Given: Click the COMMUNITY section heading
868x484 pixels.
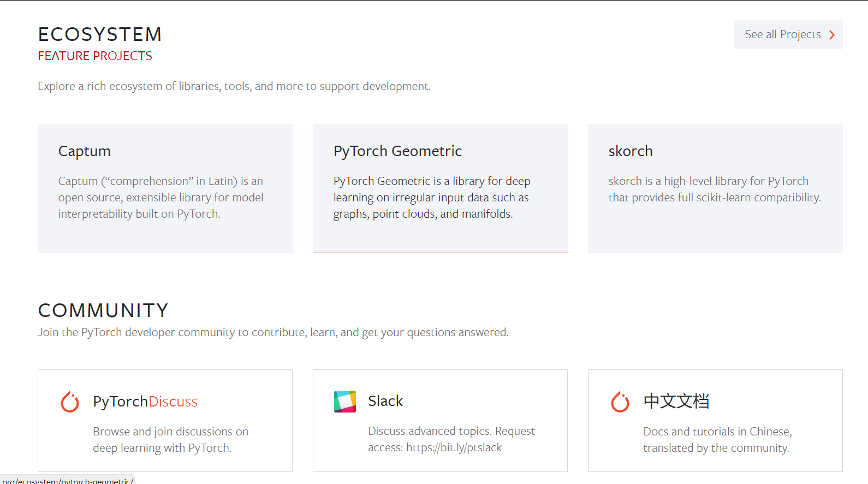Looking at the screenshot, I should click(x=103, y=310).
